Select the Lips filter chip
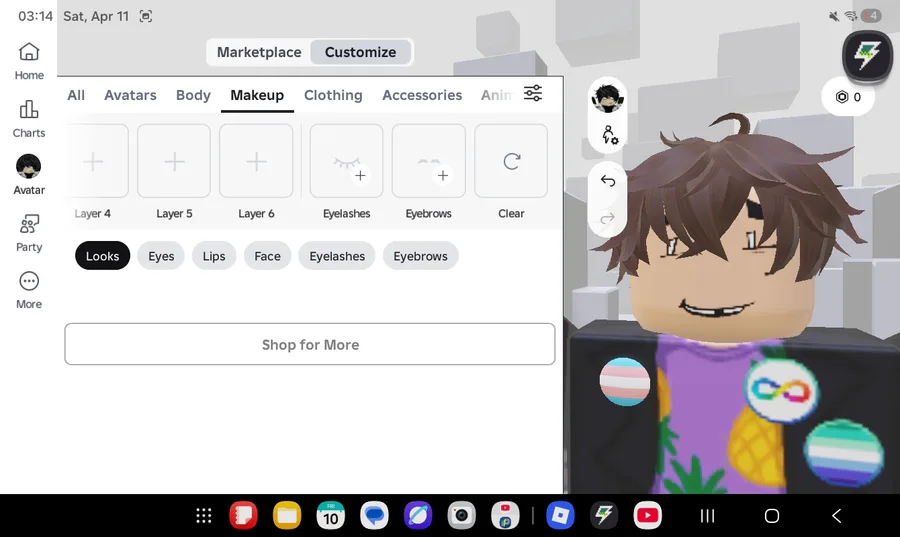Image resolution: width=900 pixels, height=537 pixels. click(214, 256)
